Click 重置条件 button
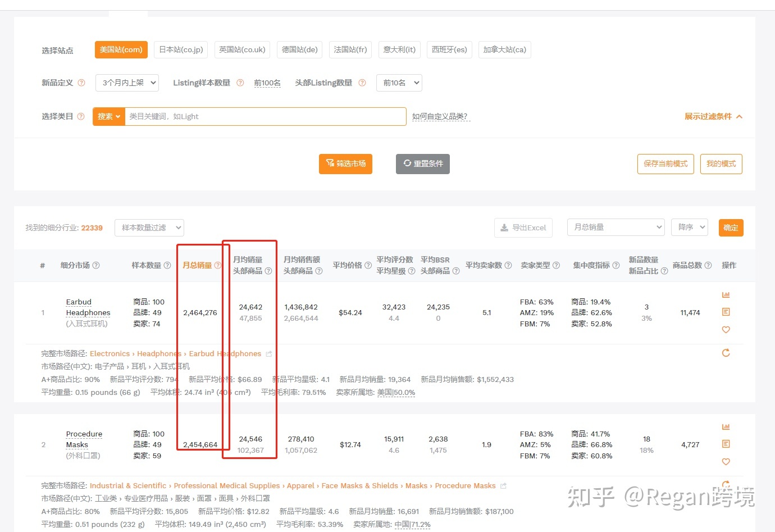This screenshot has width=775, height=532. [x=423, y=164]
